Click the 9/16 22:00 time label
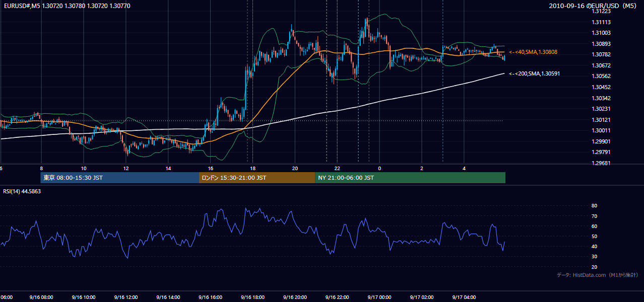 [x=337, y=297]
